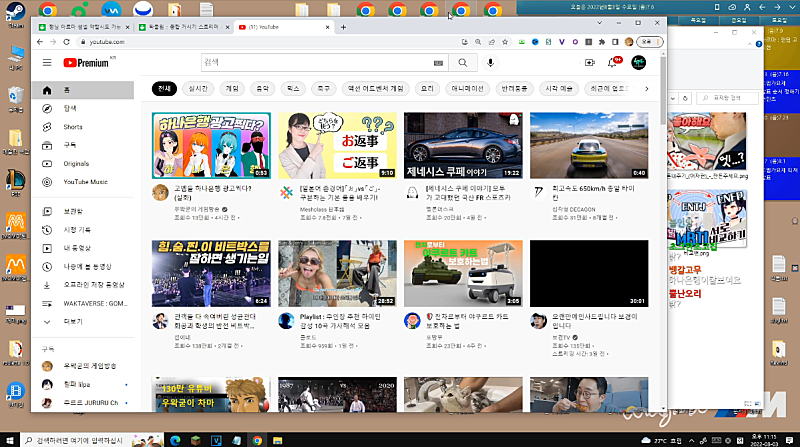800x447 pixels.
Task: Open the 우왁굳의 게임방송 subscription channel
Action: (90, 366)
